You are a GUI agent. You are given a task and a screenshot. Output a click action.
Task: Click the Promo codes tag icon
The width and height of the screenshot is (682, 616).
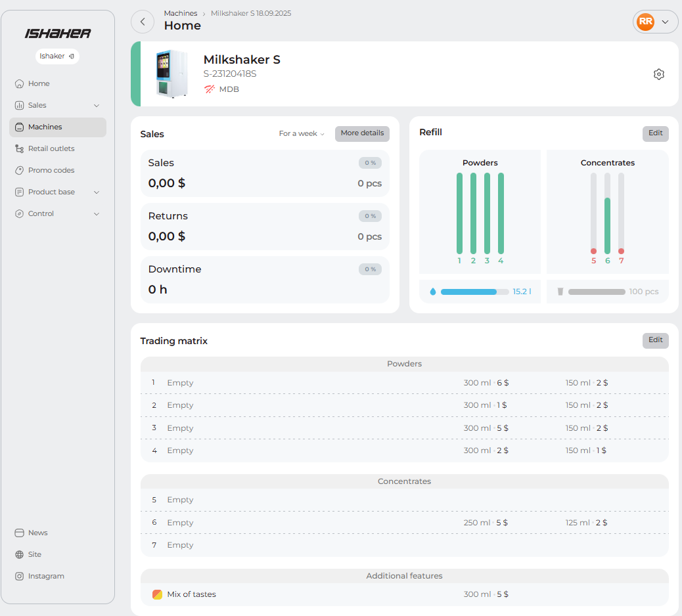click(20, 171)
